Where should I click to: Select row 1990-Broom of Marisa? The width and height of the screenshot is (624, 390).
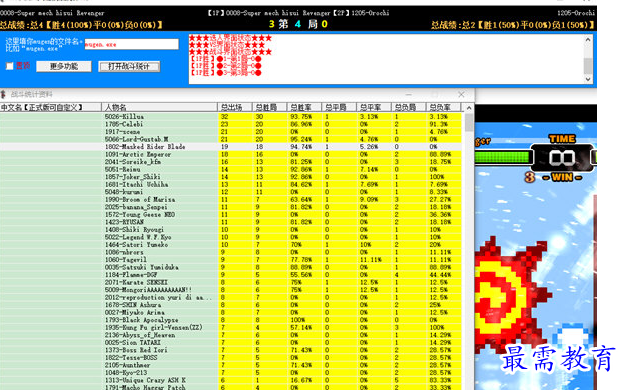point(231,200)
